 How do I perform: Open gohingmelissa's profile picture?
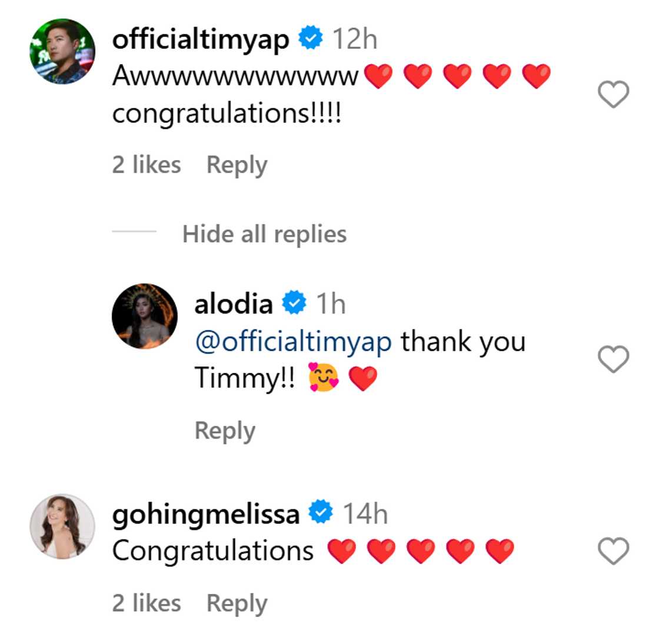pyautogui.click(x=62, y=526)
